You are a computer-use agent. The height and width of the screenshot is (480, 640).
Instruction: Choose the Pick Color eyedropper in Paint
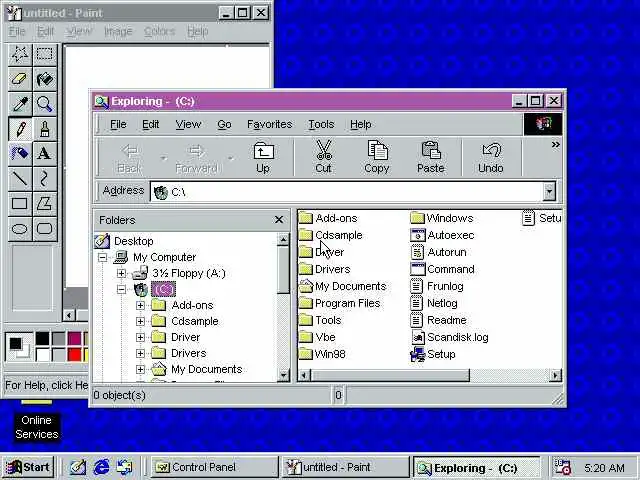pyautogui.click(x=20, y=104)
